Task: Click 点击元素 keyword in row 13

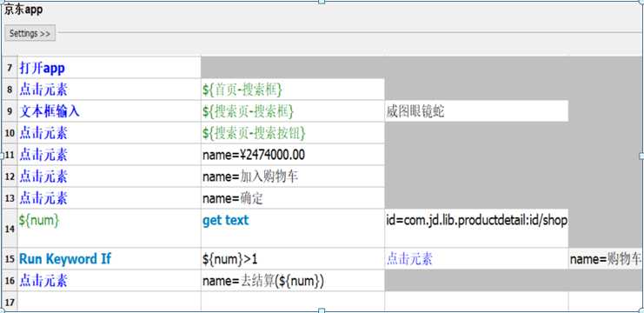Action: tap(110, 198)
